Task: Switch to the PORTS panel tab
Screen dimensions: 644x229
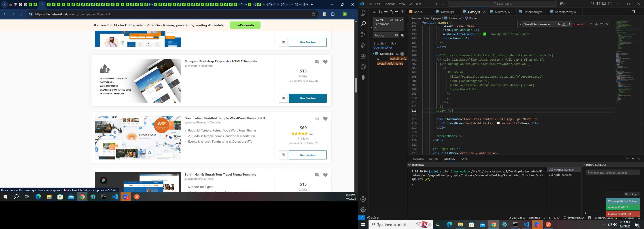Action: (464, 159)
